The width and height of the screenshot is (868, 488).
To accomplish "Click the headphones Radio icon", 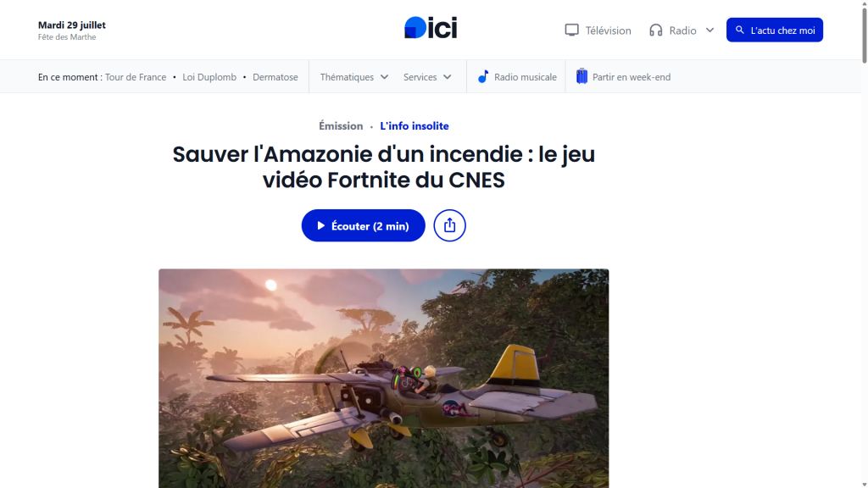I will [x=655, y=30].
